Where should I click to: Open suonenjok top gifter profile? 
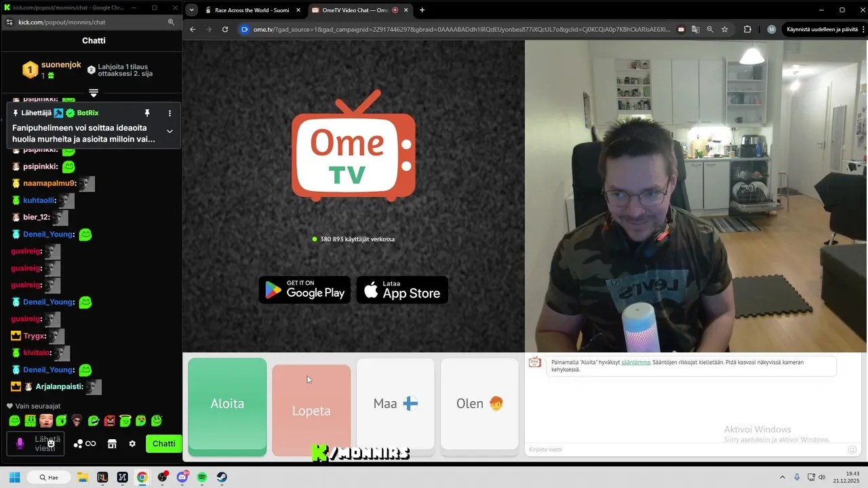tap(61, 65)
